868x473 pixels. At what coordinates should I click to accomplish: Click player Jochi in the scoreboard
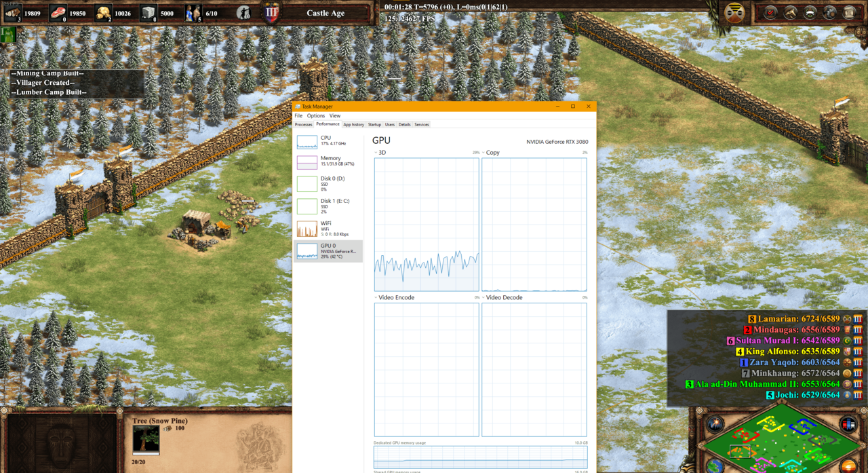coord(803,395)
